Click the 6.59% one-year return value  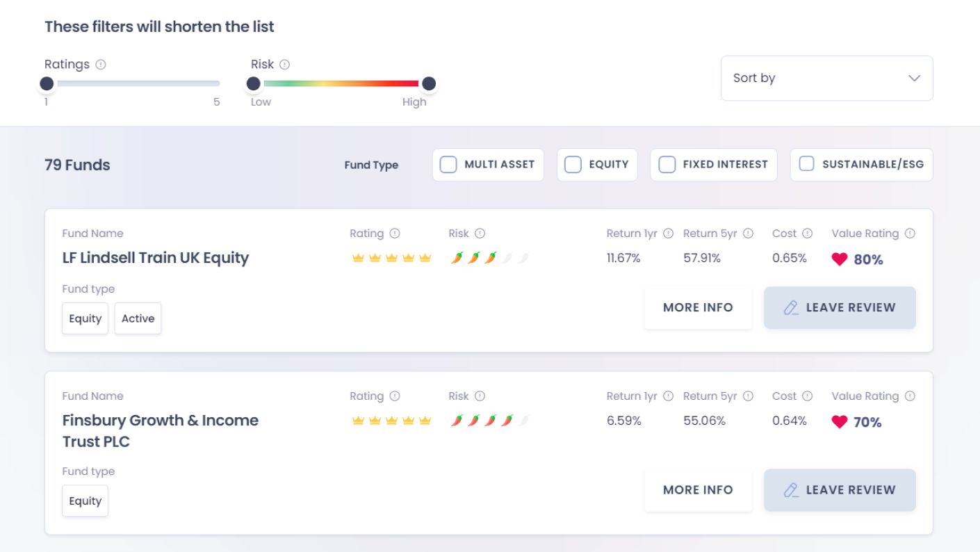click(624, 421)
